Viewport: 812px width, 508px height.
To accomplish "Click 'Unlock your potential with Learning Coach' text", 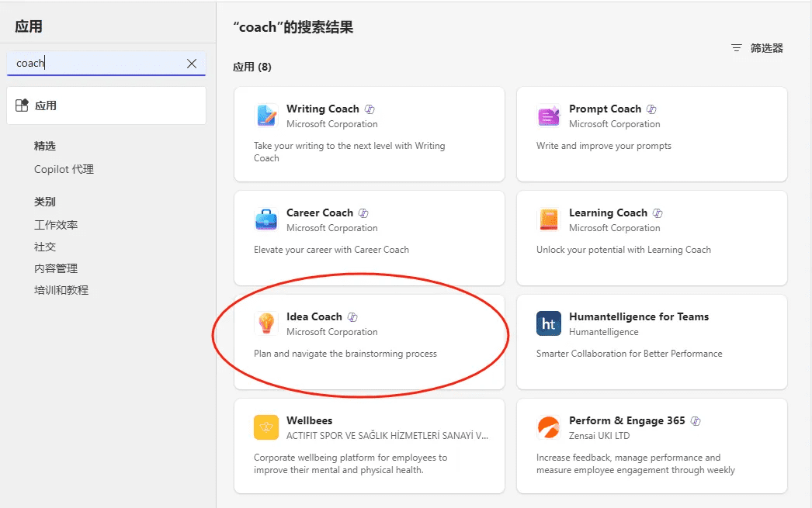I will (x=623, y=250).
